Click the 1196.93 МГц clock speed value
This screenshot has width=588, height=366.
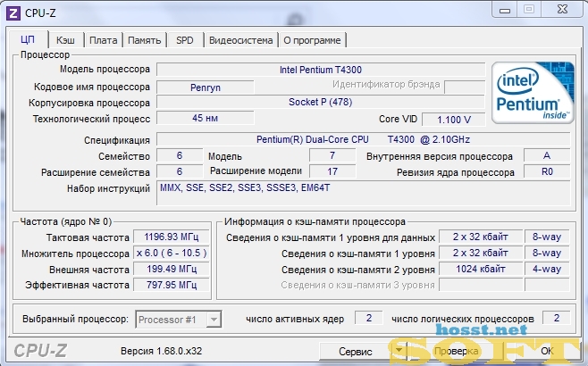point(172,237)
